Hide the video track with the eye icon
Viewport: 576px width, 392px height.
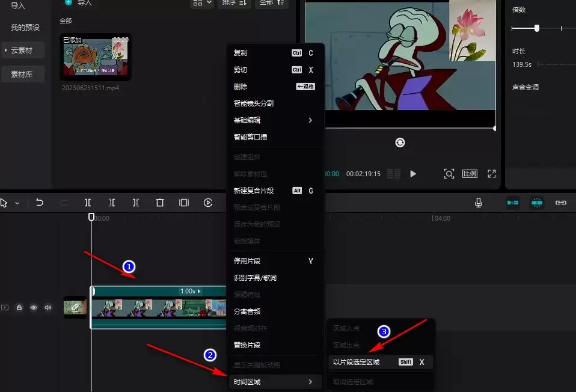pyautogui.click(x=33, y=307)
